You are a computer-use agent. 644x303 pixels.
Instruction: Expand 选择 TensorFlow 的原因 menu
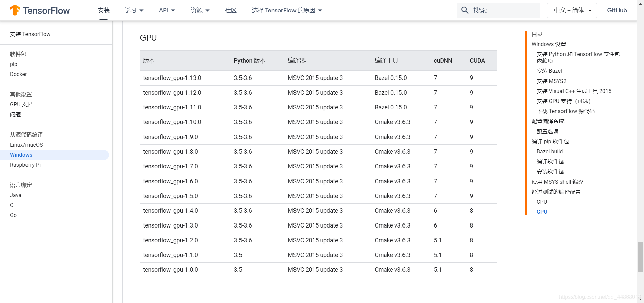click(x=287, y=10)
